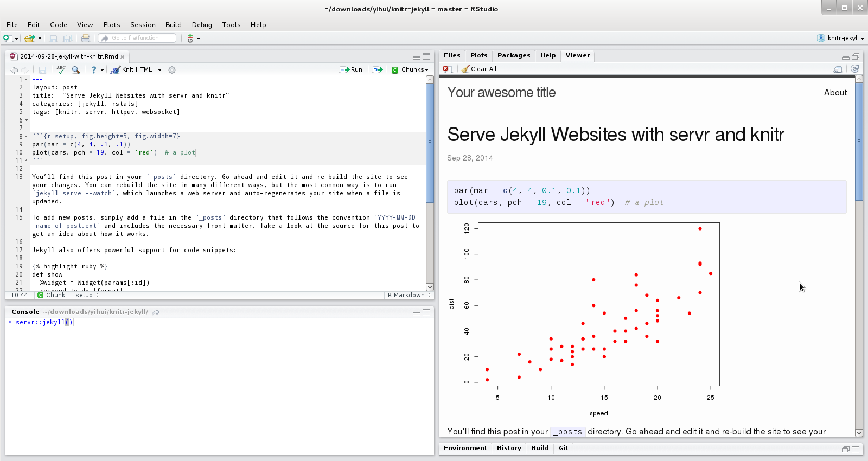
Task: Switch to the Files tab
Action: pos(452,55)
